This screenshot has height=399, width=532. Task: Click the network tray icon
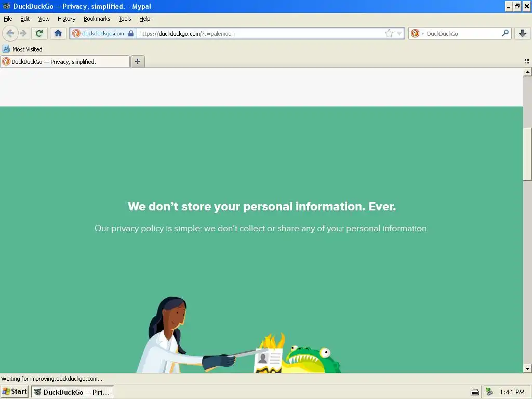(x=489, y=392)
